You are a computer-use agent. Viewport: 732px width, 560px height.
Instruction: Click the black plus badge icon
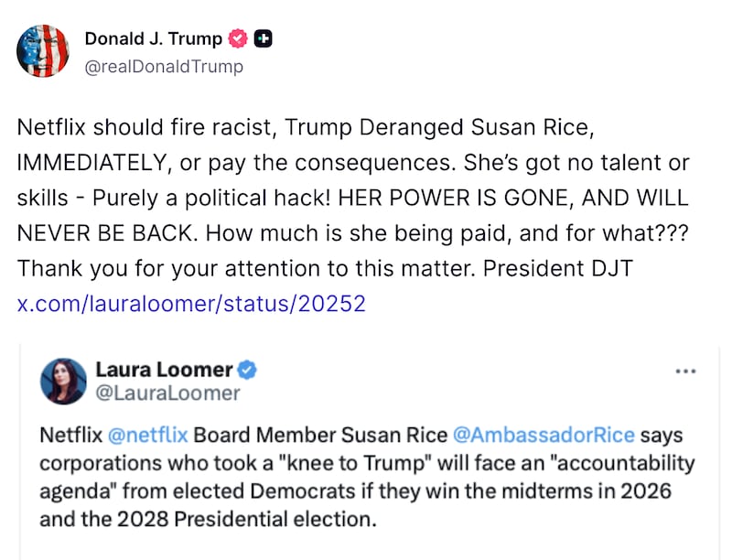263,38
